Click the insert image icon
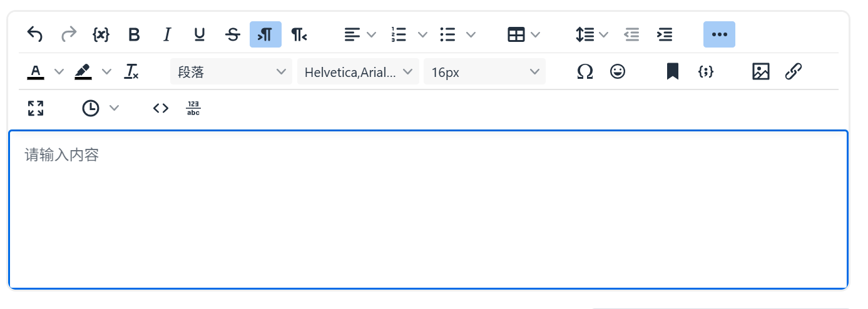 pyautogui.click(x=760, y=72)
